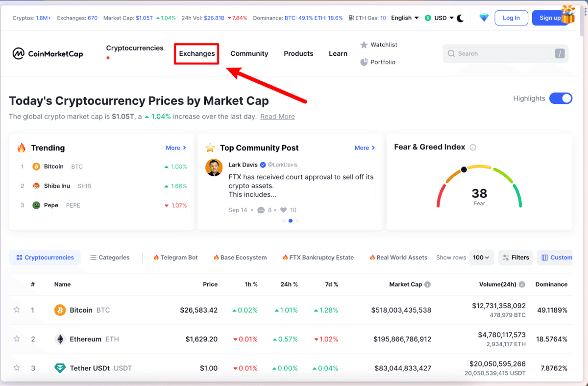
Task: Open the Exchanges menu
Action: 196,53
